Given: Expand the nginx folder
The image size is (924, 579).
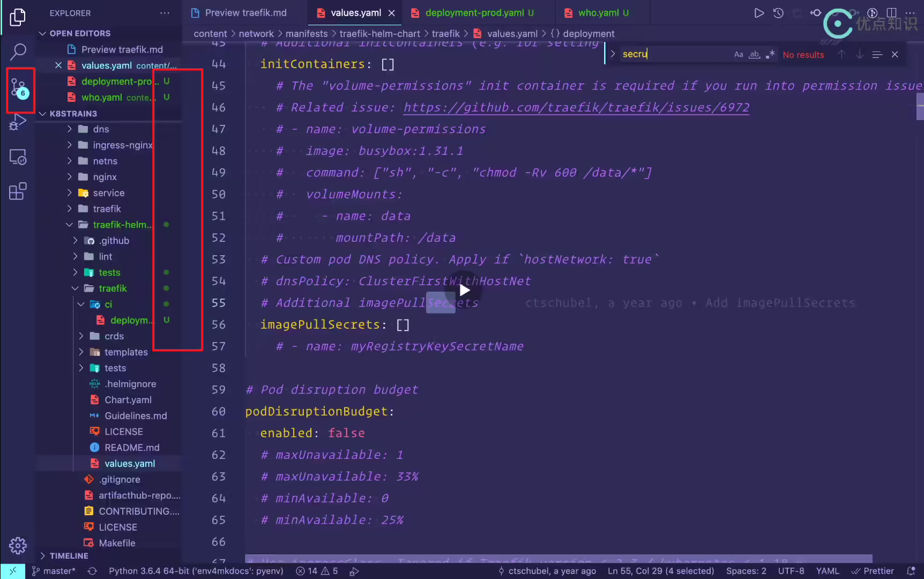Looking at the screenshot, I should pos(70,177).
